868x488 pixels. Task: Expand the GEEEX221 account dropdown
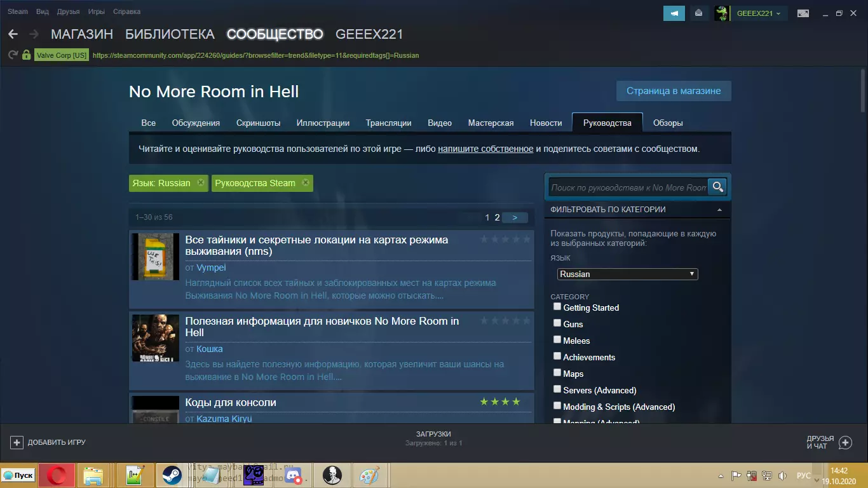coord(759,13)
